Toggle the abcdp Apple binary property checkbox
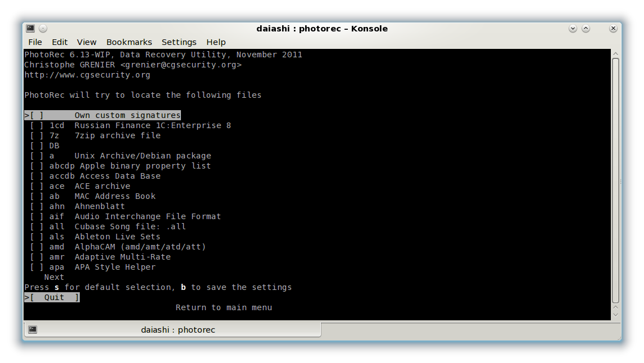 (x=37, y=166)
